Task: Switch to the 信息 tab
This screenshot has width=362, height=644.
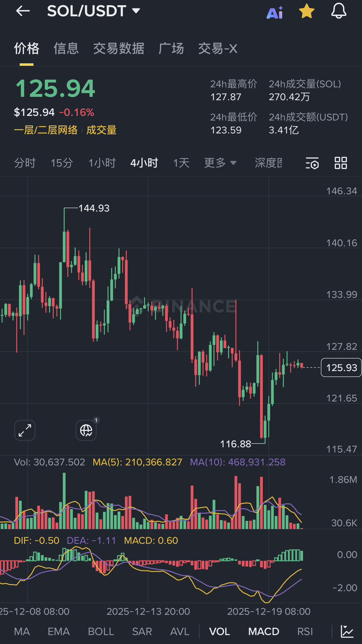Action: (66, 48)
